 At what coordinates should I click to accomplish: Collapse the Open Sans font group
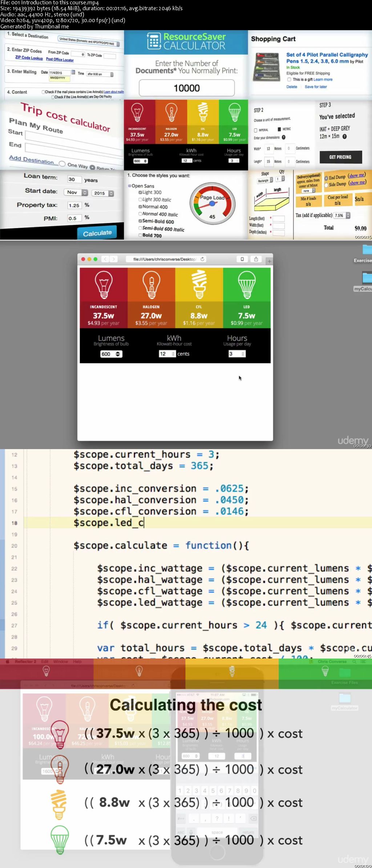(129, 186)
